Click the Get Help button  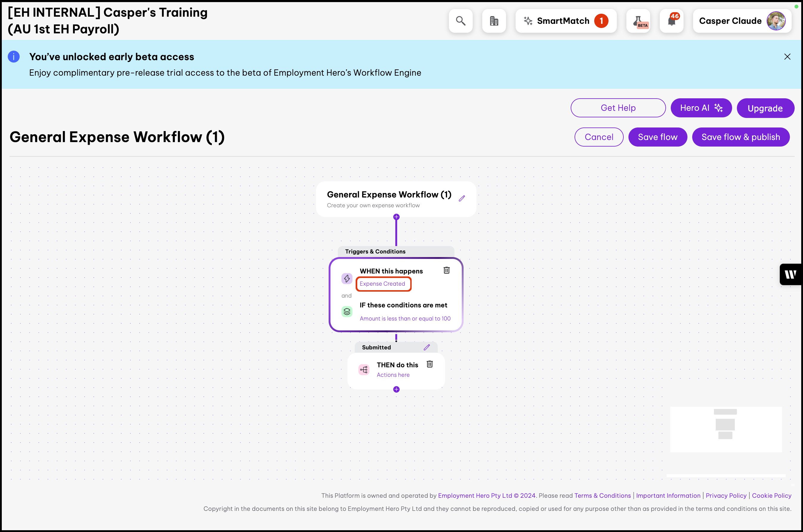point(618,108)
